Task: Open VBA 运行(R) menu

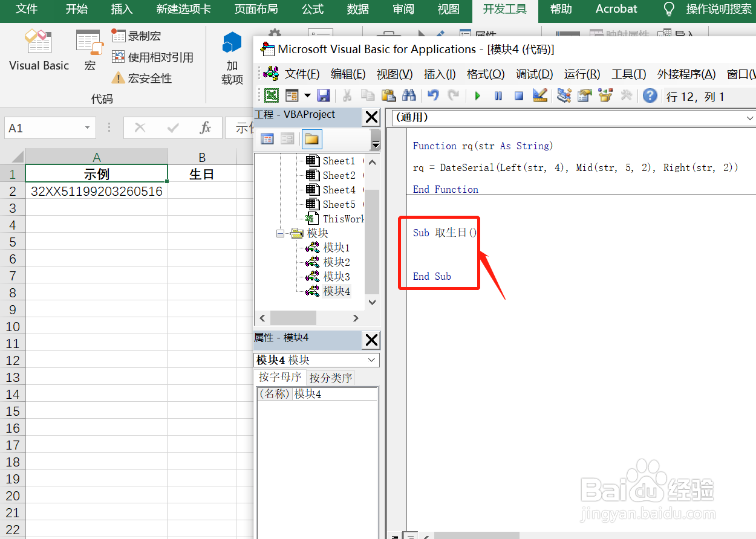Action: coord(582,74)
